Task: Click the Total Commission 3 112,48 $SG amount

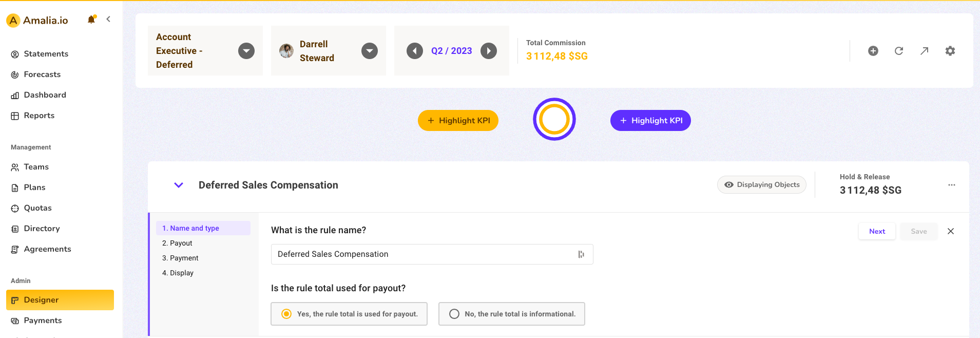Action: pos(556,56)
